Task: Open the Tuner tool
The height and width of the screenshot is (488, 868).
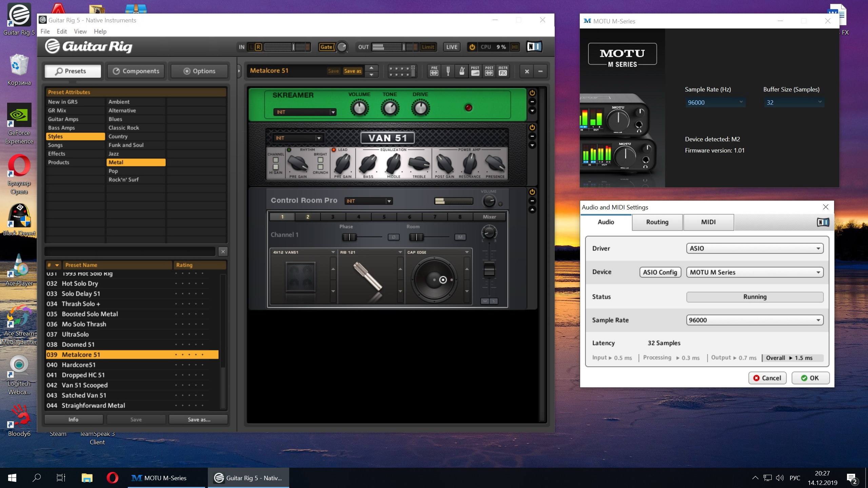Action: 448,71
